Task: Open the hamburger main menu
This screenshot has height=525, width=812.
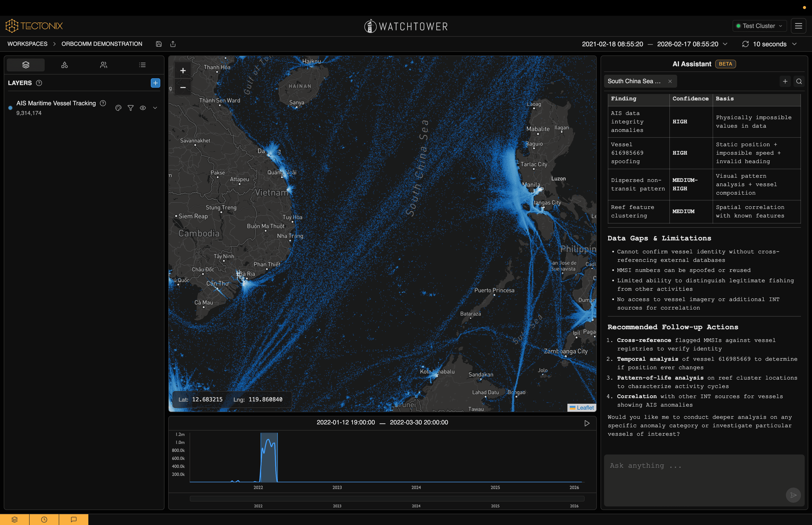Action: click(x=798, y=26)
